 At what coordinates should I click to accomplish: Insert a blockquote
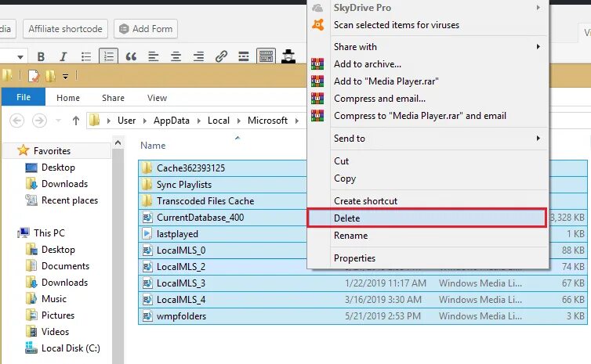tap(131, 57)
